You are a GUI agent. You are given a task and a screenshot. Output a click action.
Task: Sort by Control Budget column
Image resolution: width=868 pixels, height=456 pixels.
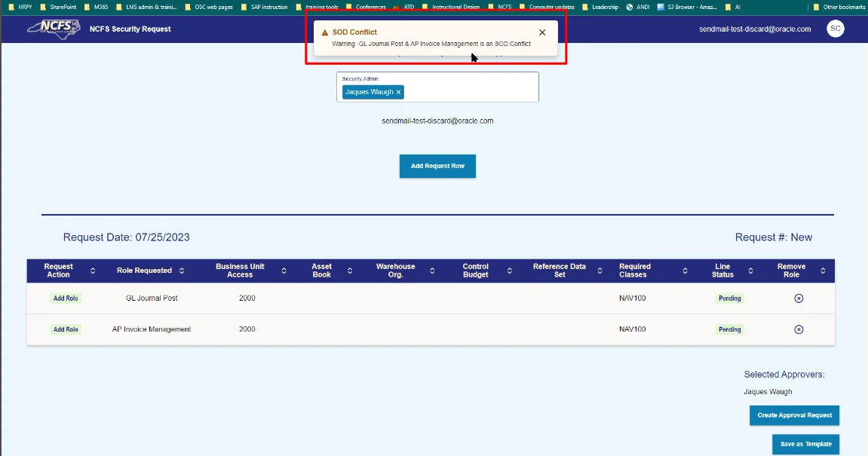pyautogui.click(x=510, y=271)
